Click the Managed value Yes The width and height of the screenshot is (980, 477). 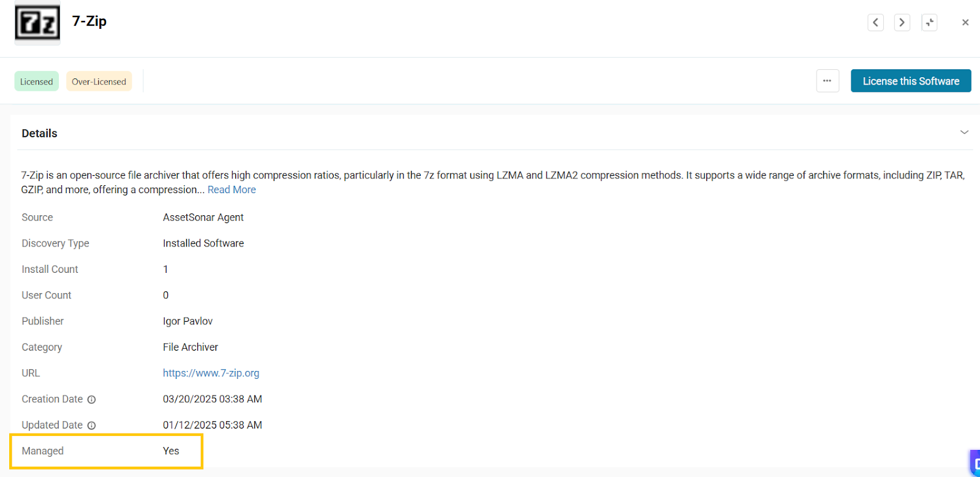[171, 451]
